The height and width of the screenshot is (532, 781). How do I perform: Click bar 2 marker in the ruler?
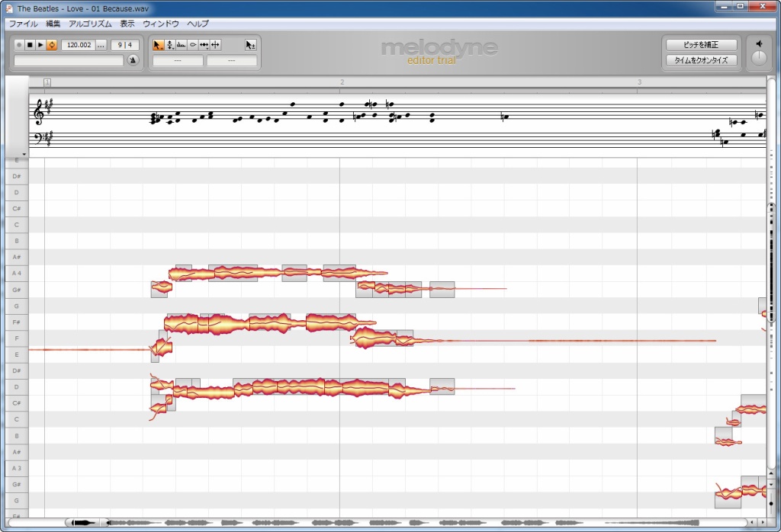pos(342,82)
